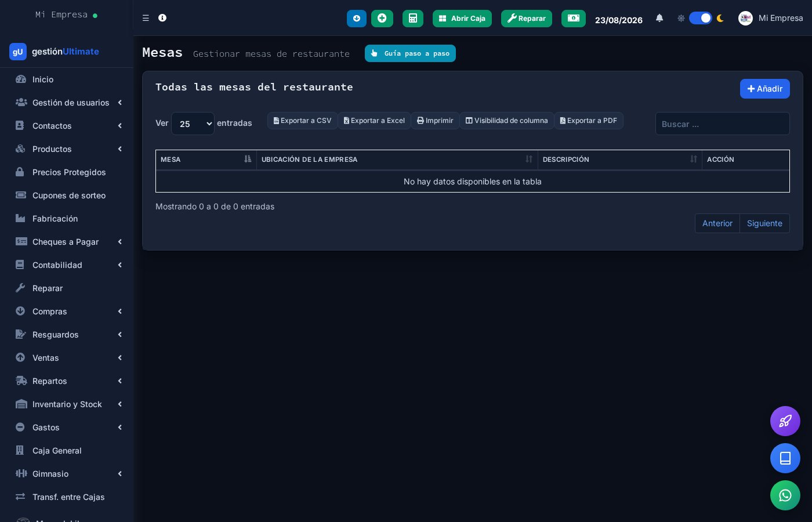Viewport: 812px width, 522px height.
Task: Click the green Reparar header button
Action: coord(527,19)
